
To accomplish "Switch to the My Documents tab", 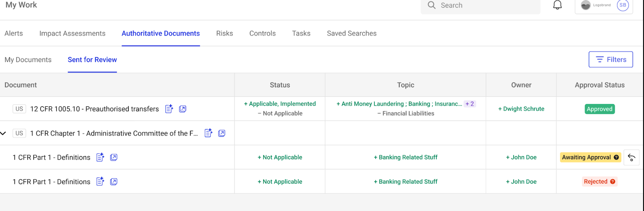I will [x=28, y=60].
